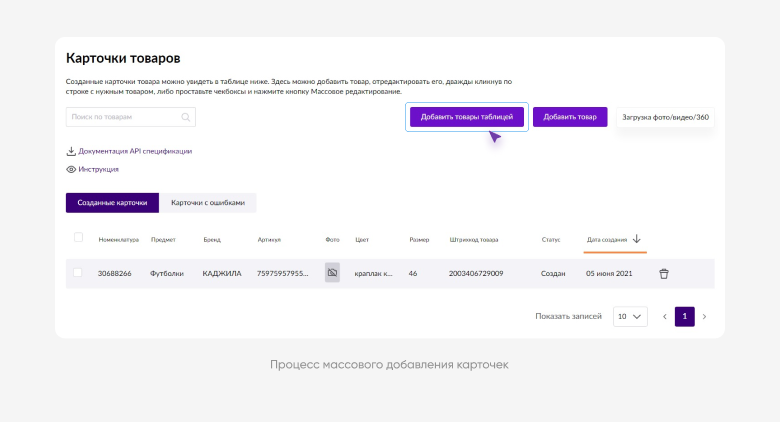
Task: Switch to Карточки с ошибками tab
Action: point(208,203)
